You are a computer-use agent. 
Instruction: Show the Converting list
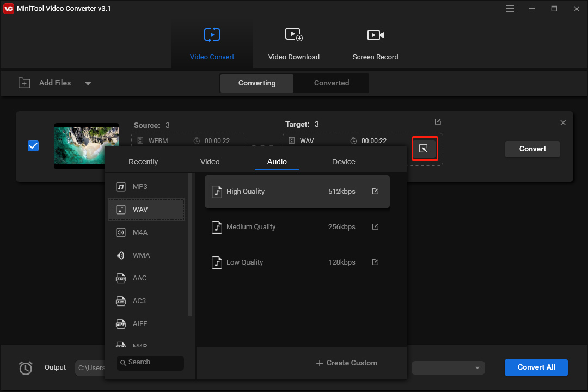click(x=257, y=83)
